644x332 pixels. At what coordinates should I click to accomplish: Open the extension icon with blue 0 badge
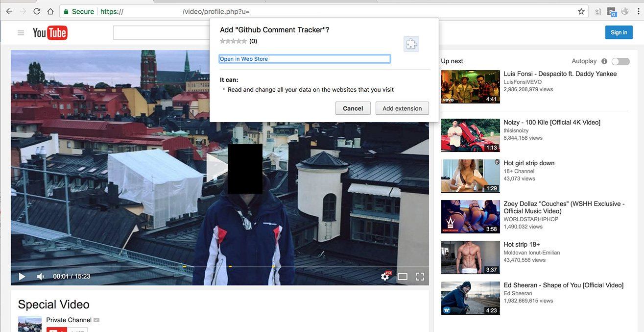[x=611, y=11]
